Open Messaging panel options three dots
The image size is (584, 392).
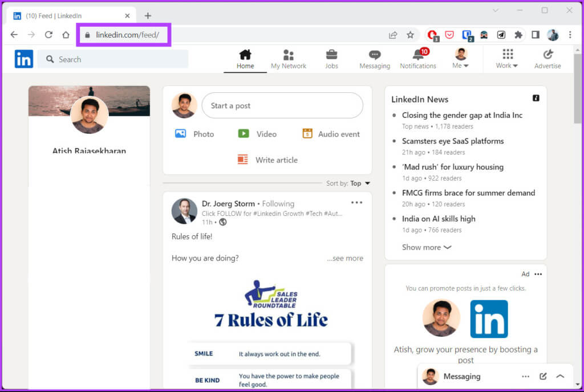point(525,377)
